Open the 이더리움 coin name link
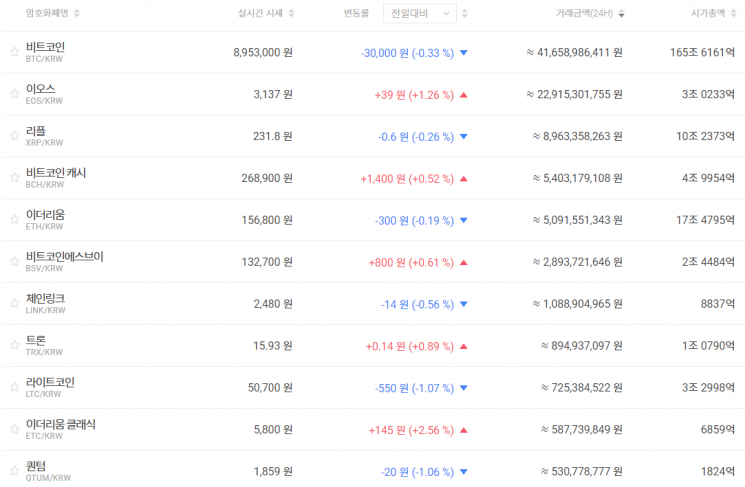 pos(45,214)
